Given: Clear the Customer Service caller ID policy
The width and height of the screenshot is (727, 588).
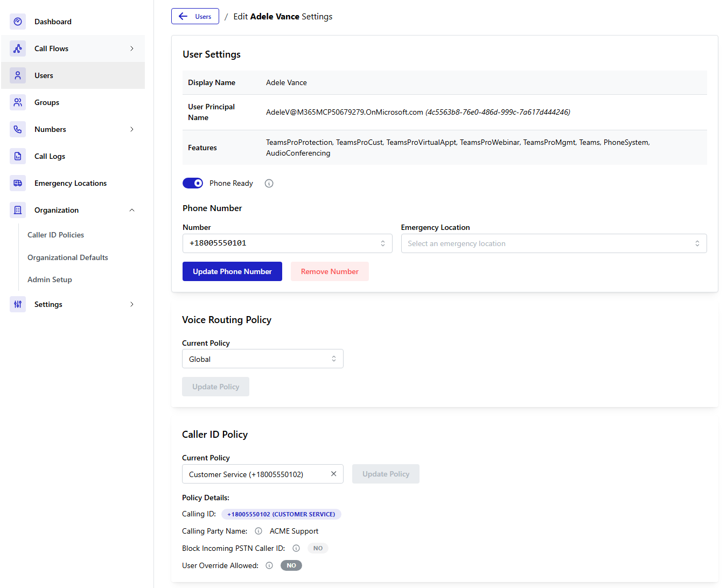Looking at the screenshot, I should (333, 474).
